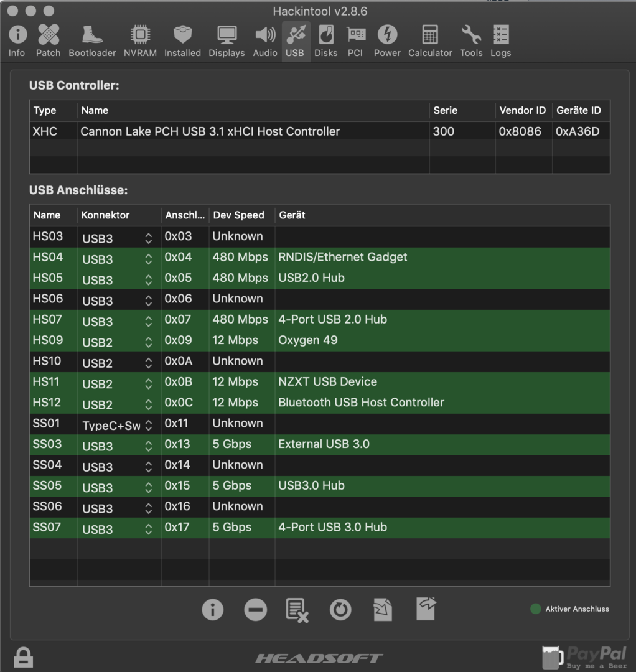
Task: Change the SS01 TypeC+Sw connector type
Action: click(148, 426)
